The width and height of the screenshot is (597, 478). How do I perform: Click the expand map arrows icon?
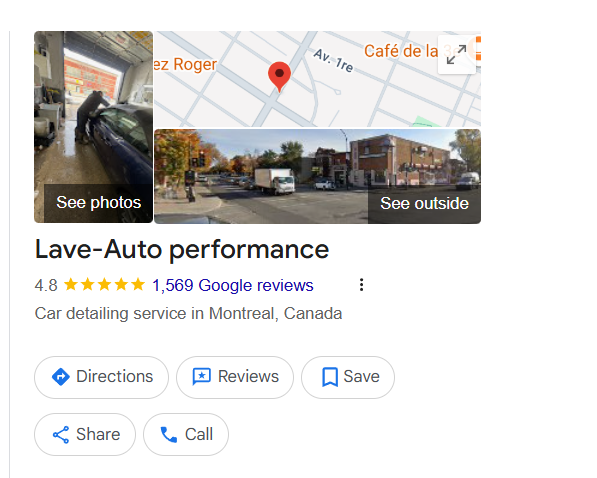click(x=457, y=54)
